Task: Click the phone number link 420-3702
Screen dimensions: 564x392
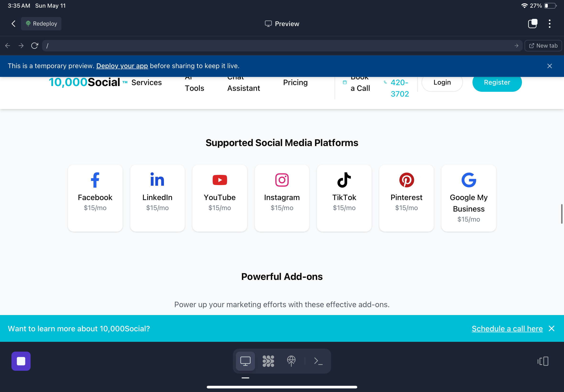Action: click(400, 88)
